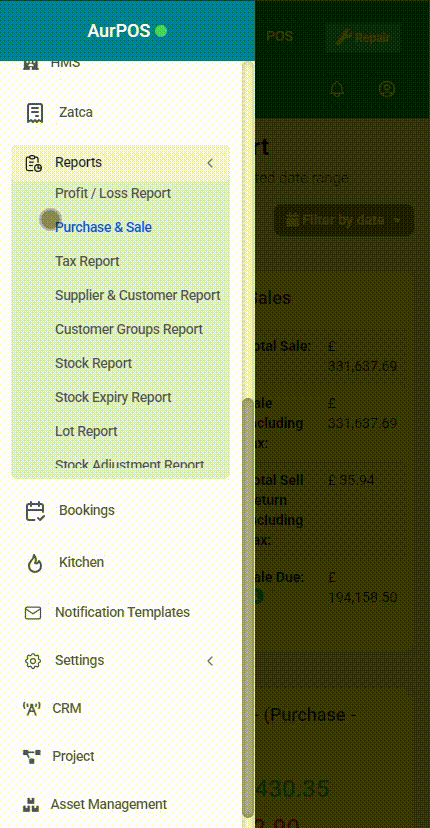
Task: Click the Repair button
Action: coord(362,37)
